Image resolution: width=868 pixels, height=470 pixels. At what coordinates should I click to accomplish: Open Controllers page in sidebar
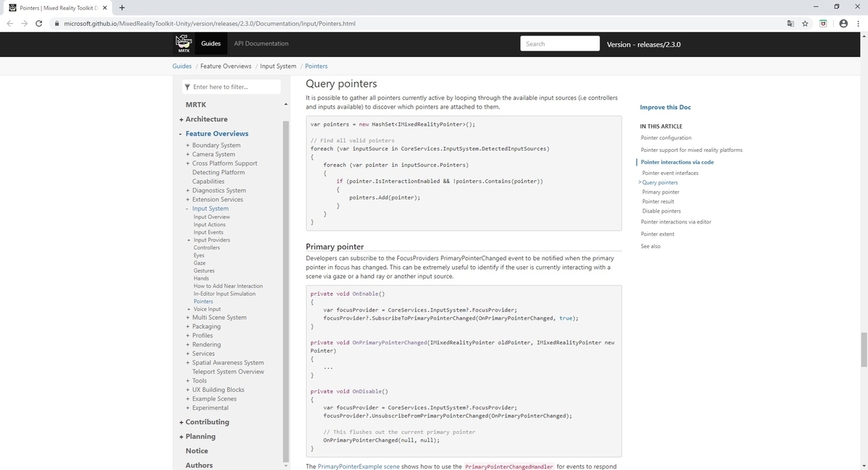207,247
